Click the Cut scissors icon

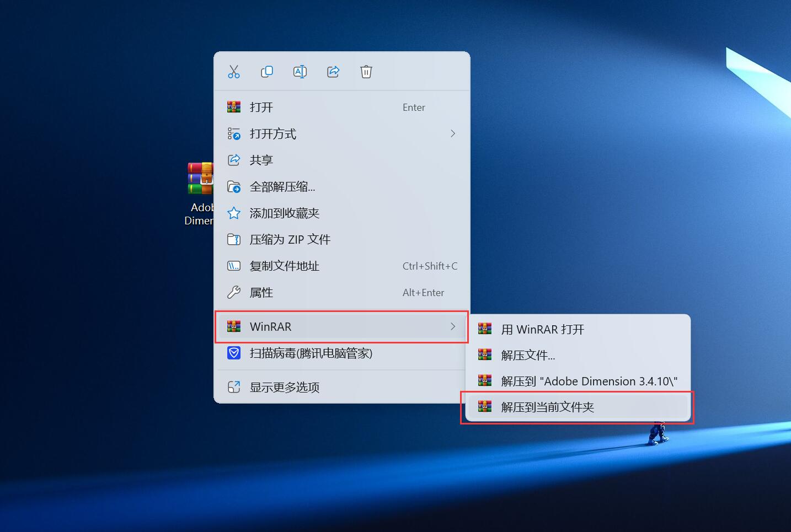click(234, 72)
